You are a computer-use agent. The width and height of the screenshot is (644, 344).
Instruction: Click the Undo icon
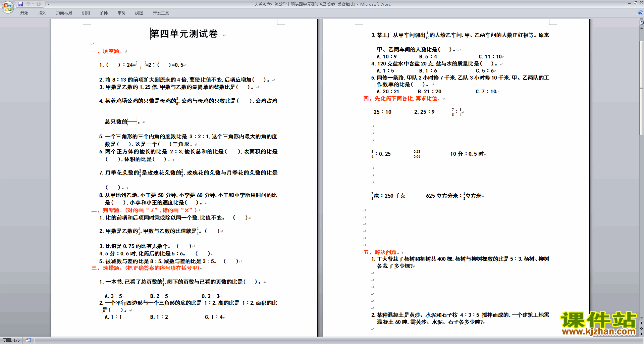point(28,4)
